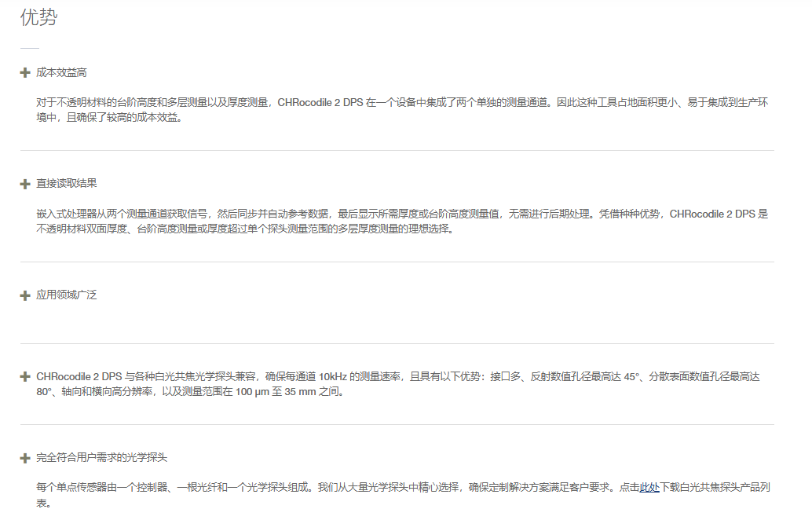The width and height of the screenshot is (812, 531).
Task: Open the 此处 download link
Action: pos(649,488)
